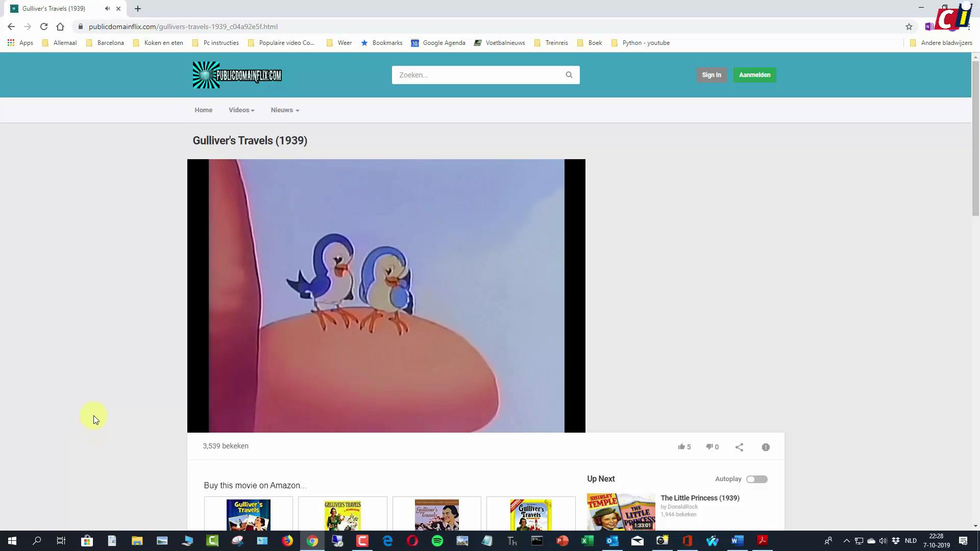This screenshot has height=551, width=980.
Task: View site info via the padlock icon
Action: tap(80, 27)
